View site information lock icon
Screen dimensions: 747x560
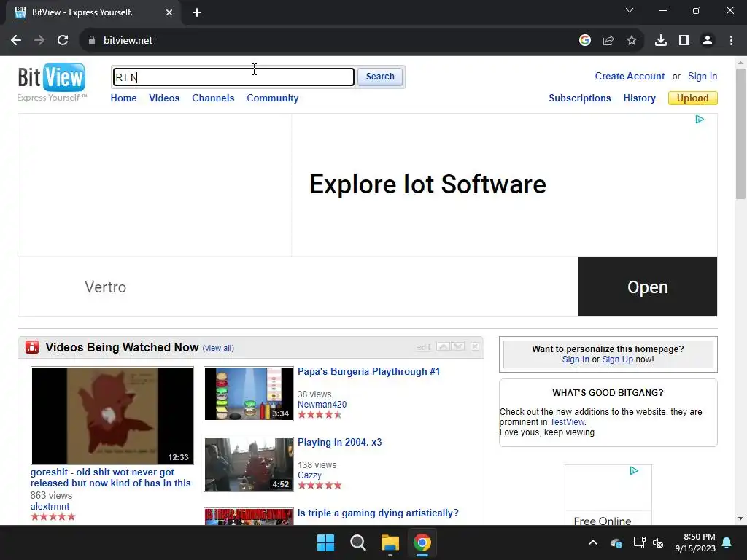click(92, 41)
